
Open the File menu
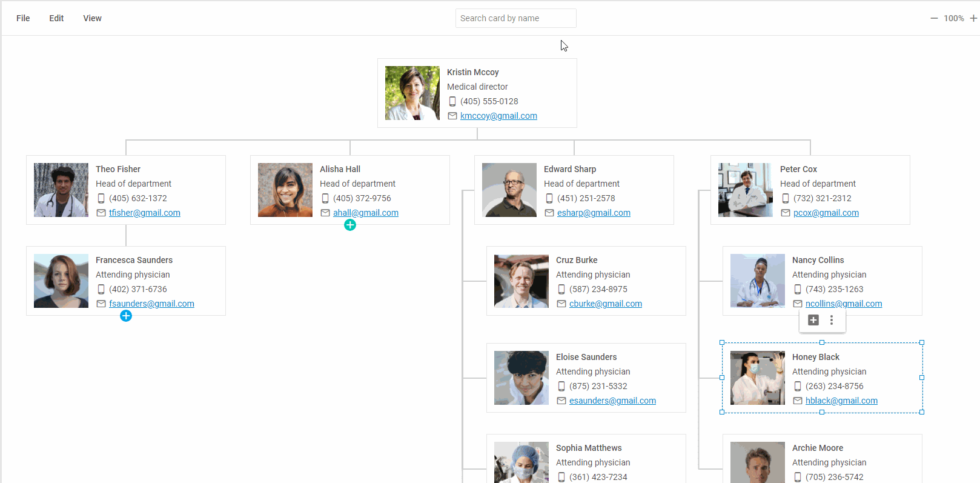tap(23, 18)
